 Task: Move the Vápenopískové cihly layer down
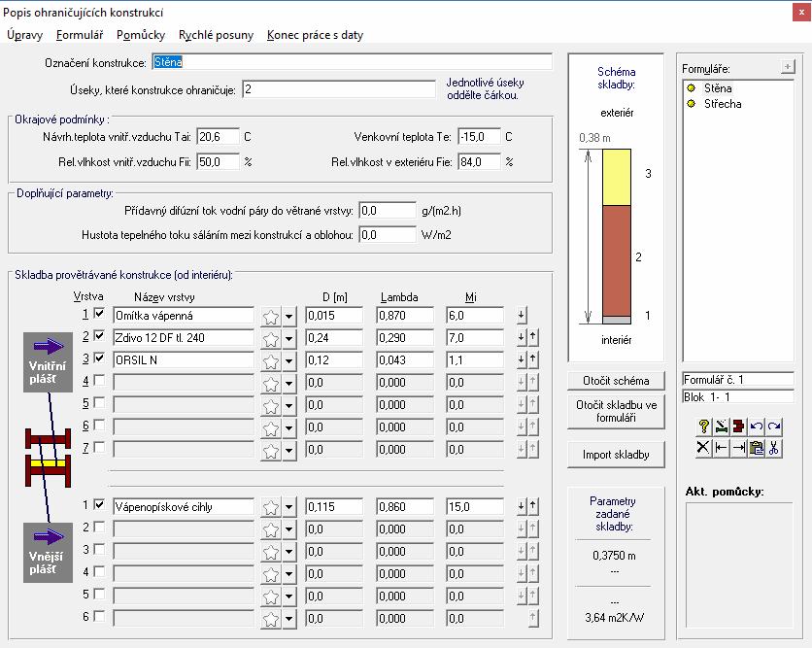522,506
